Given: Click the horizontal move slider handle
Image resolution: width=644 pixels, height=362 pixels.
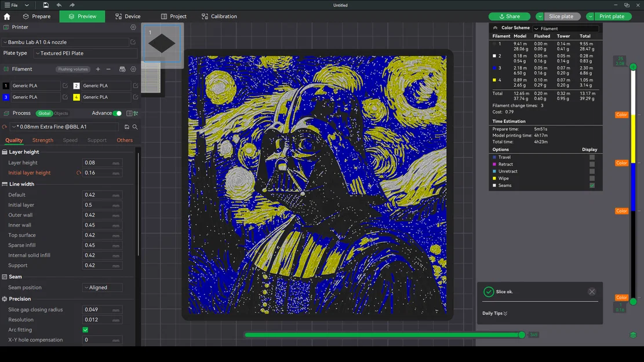Looking at the screenshot, I should 522,335.
